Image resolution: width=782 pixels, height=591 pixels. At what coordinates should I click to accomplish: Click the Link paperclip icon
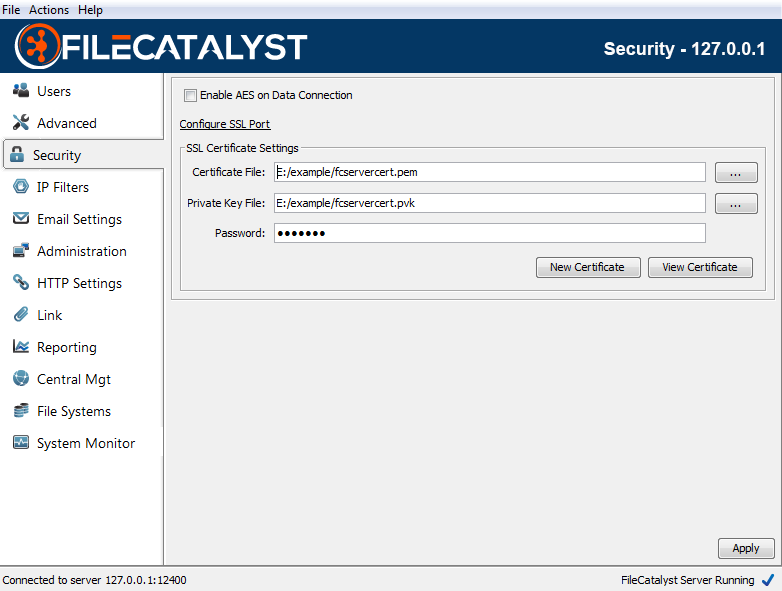tap(21, 314)
